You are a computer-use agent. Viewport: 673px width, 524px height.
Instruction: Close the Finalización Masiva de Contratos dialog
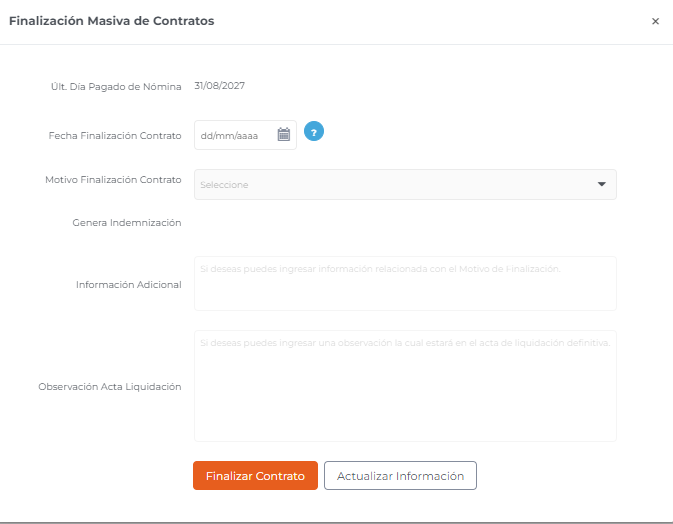655,21
